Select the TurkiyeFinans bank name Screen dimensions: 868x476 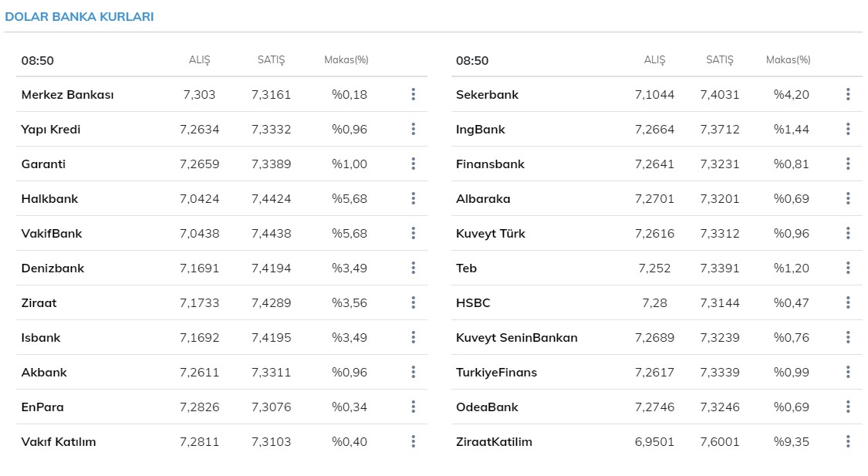click(496, 373)
